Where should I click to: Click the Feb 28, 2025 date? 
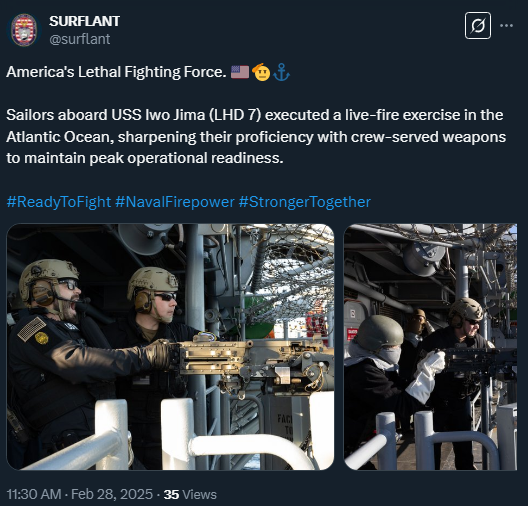[x=112, y=495]
